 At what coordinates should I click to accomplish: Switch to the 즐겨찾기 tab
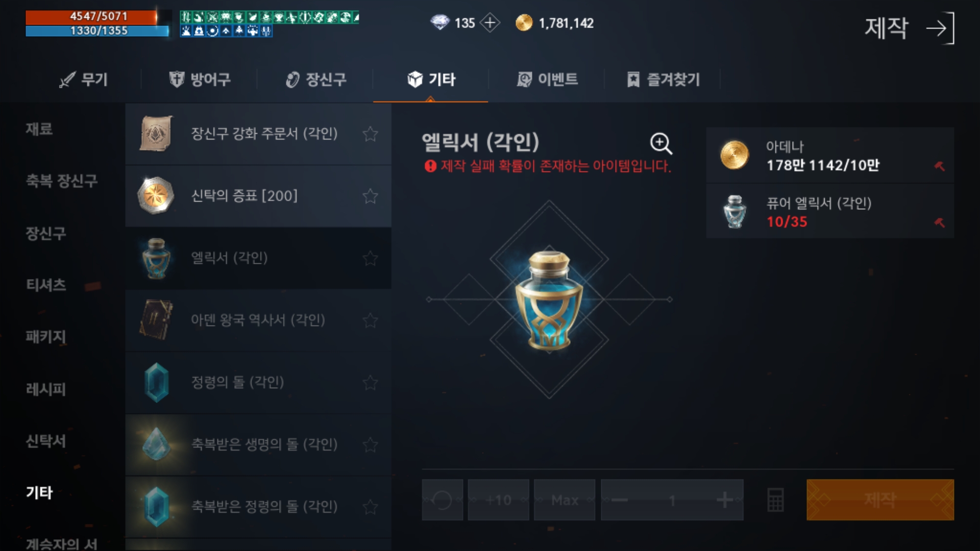pos(663,80)
